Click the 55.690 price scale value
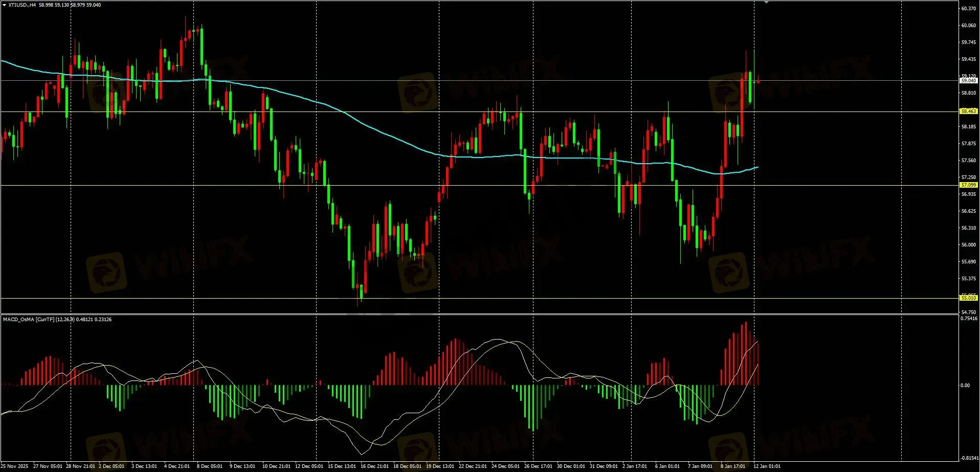The height and width of the screenshot is (472, 980). coord(969,262)
